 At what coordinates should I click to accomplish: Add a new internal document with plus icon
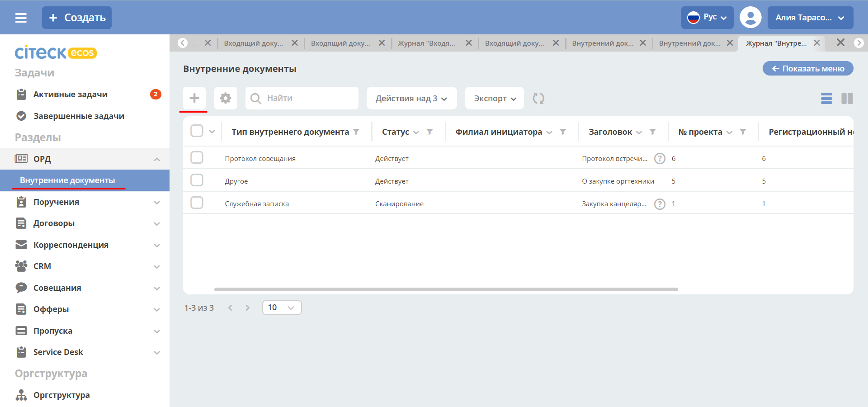pyautogui.click(x=194, y=98)
